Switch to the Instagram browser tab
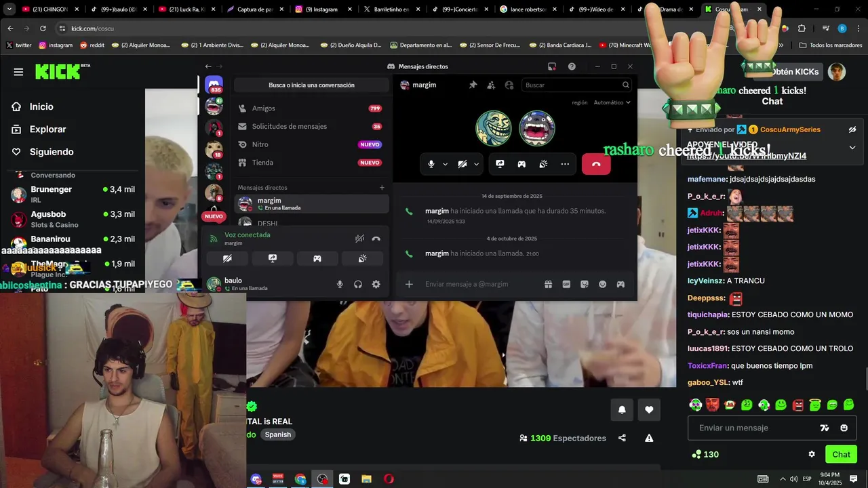 (322, 9)
